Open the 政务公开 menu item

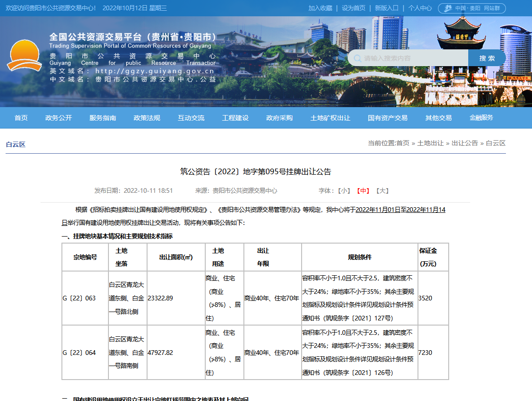click(x=59, y=118)
